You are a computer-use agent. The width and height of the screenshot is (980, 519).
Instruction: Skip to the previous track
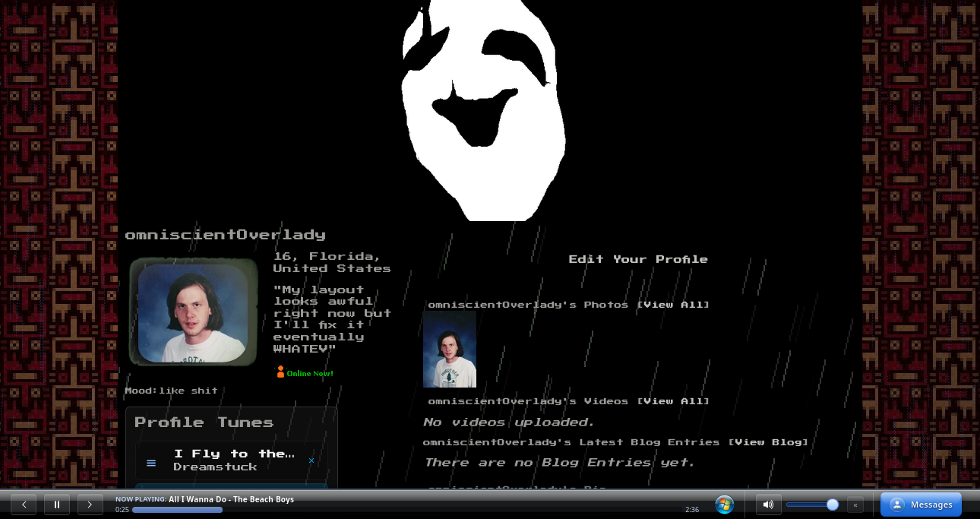tap(24, 505)
